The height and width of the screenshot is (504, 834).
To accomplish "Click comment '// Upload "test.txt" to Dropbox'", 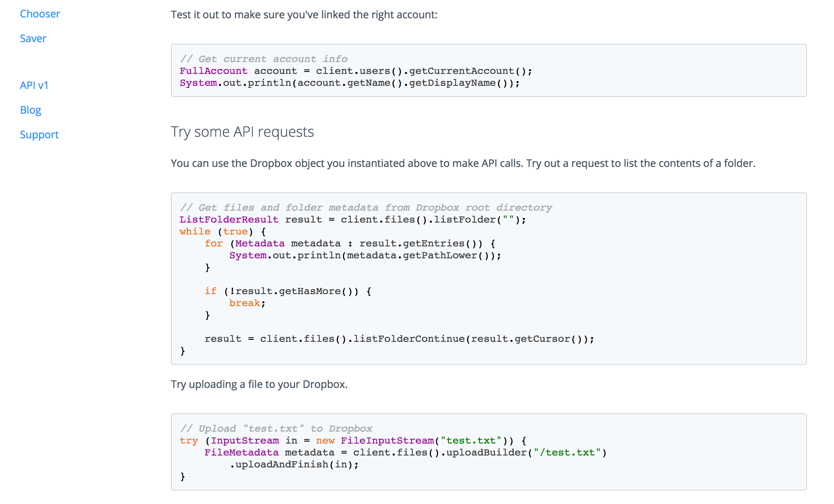I will point(276,428).
